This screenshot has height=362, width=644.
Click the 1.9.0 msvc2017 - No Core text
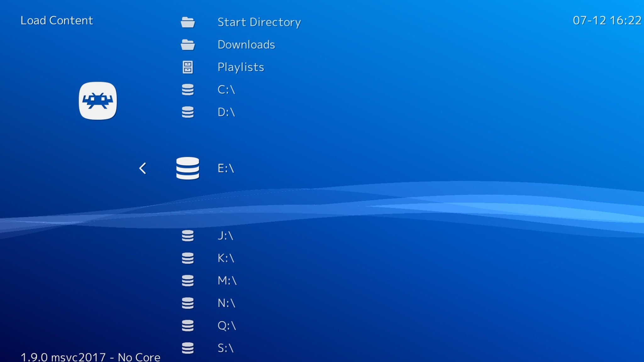[91, 357]
